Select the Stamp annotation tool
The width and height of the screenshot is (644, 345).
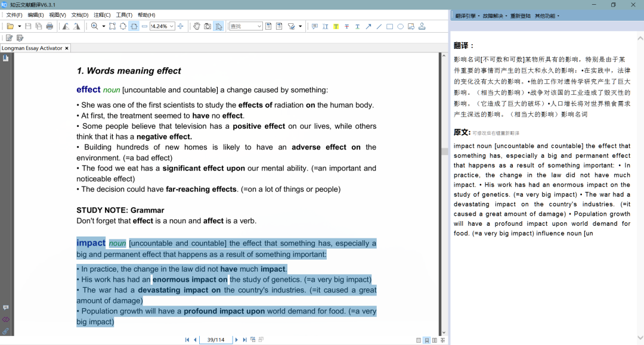tap(422, 26)
